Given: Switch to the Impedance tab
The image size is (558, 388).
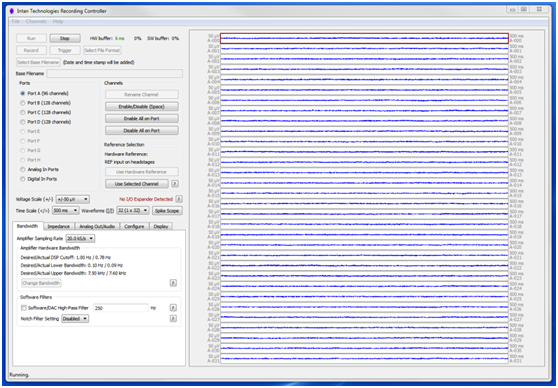Looking at the screenshot, I should tap(58, 226).
